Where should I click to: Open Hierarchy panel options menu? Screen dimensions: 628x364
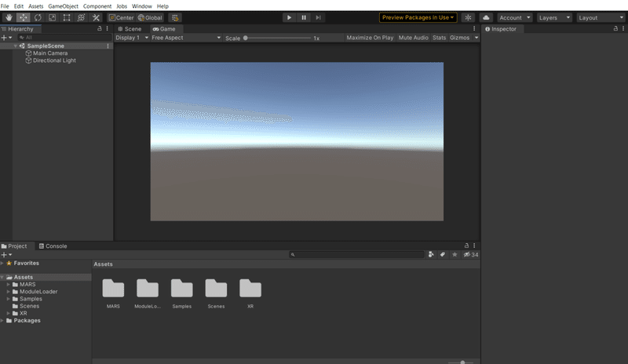[107, 29]
